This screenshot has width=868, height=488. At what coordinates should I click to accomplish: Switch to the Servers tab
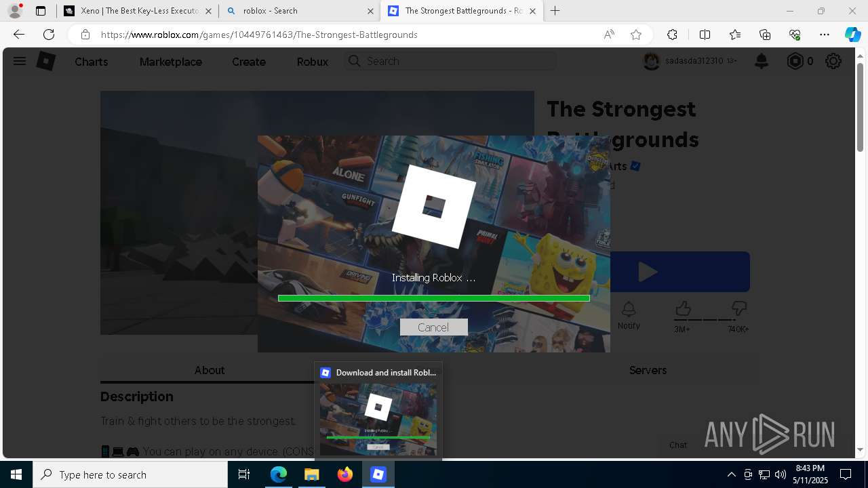click(x=648, y=370)
